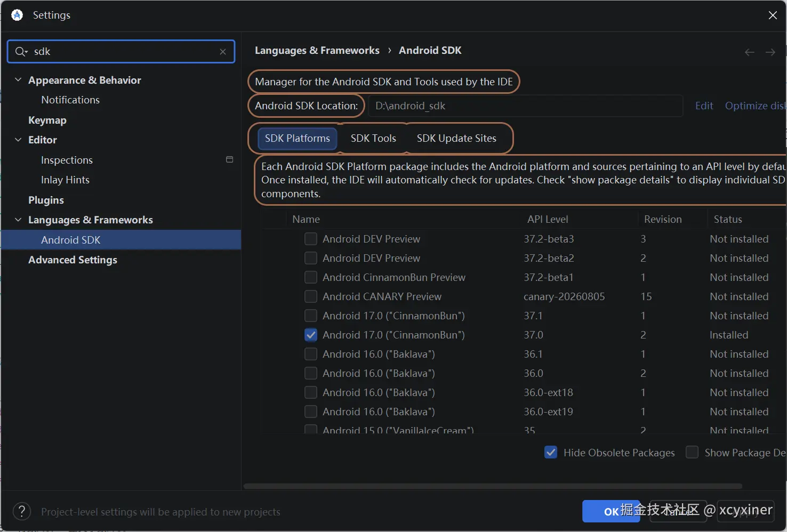Click the Edit link for SDK location
The width and height of the screenshot is (787, 532).
pyautogui.click(x=704, y=106)
